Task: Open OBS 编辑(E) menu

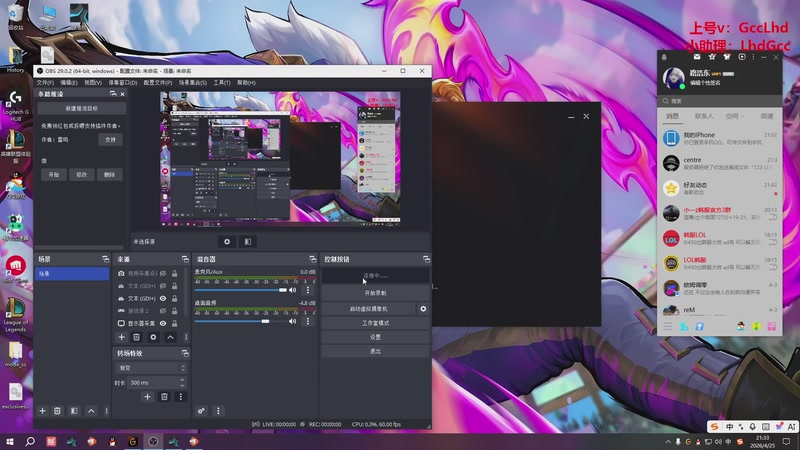Action: (x=68, y=83)
